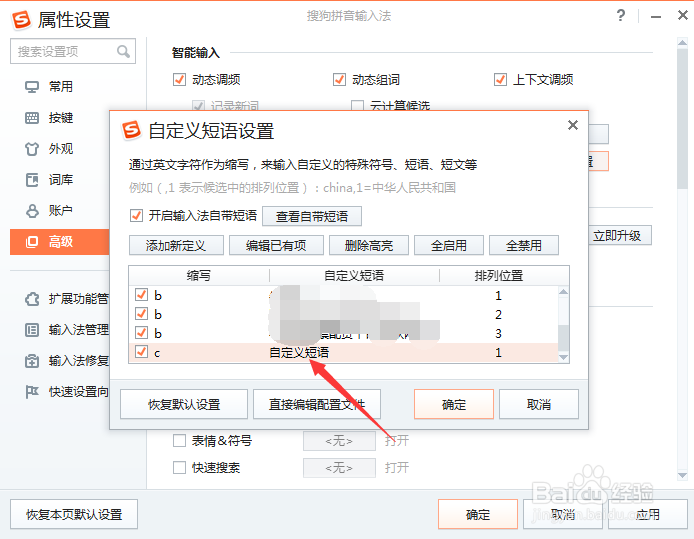This screenshot has width=694, height=539.
Task: Enable 表情&符号 checkbox
Action: (x=179, y=441)
